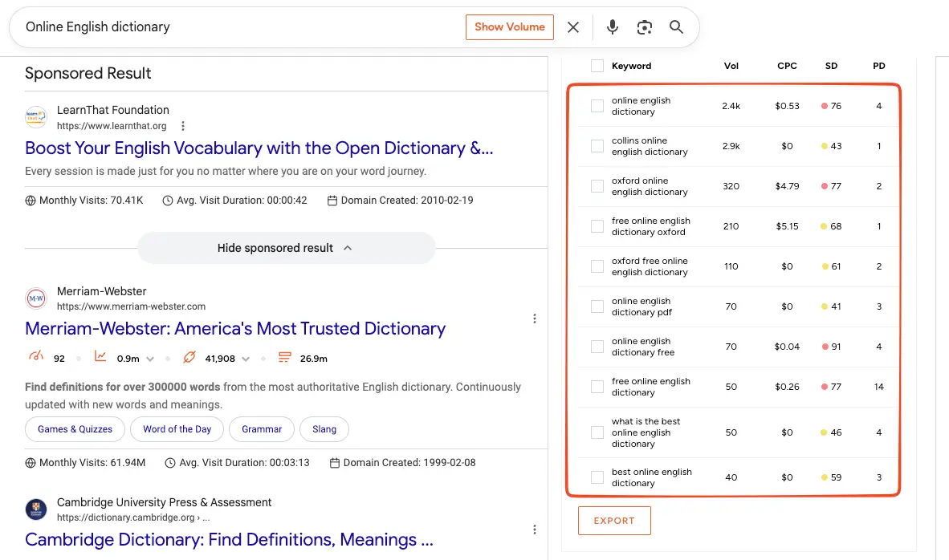Image resolution: width=949 pixels, height=560 pixels.
Task: Sort table by the PD column header
Action: [x=879, y=66]
